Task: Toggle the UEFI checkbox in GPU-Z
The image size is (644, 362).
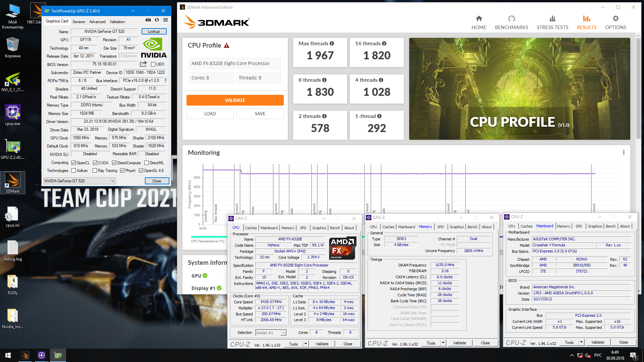Action: pyautogui.click(x=153, y=64)
